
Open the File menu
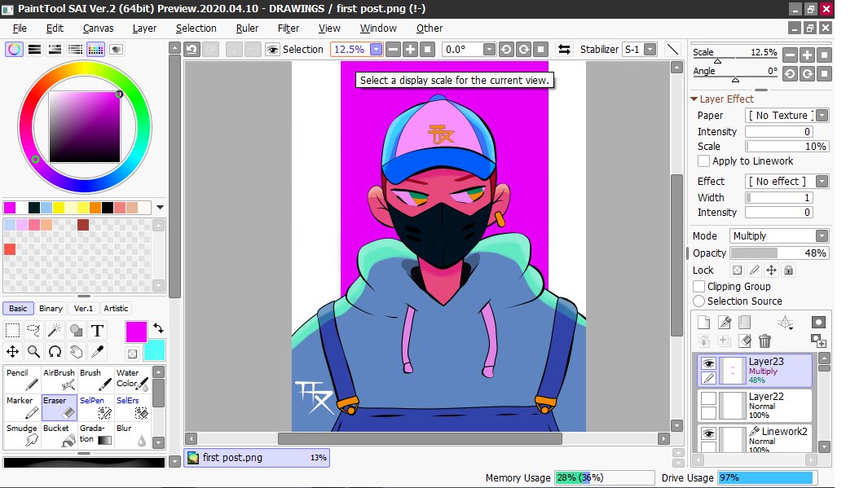click(20, 29)
